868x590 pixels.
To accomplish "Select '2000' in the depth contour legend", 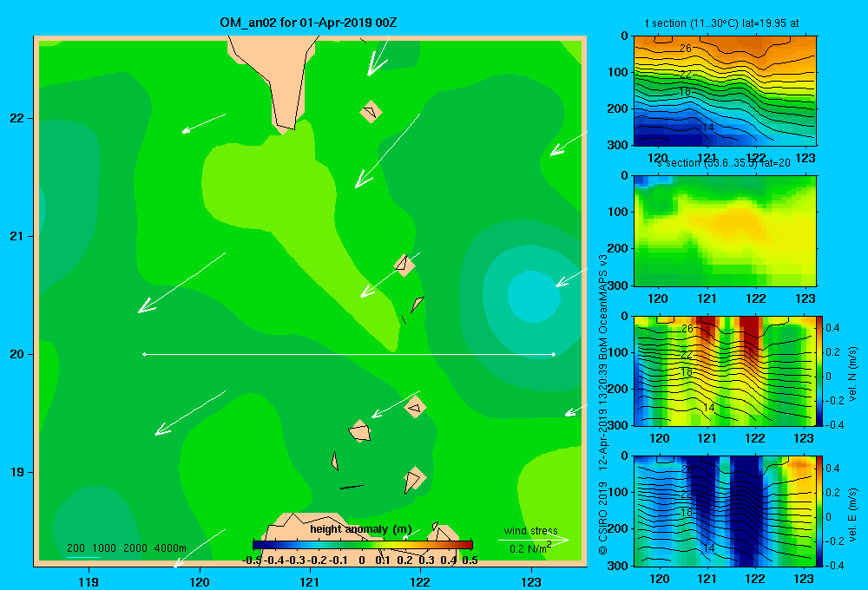I will click(135, 548).
